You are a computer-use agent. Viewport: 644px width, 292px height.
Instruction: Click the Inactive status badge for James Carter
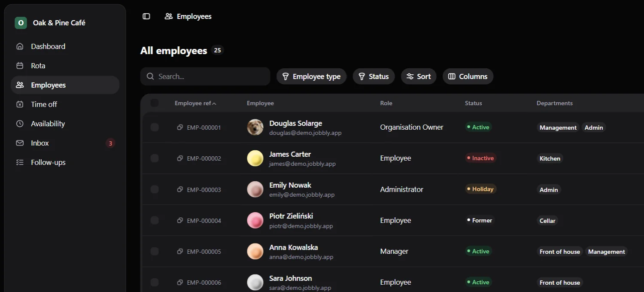click(481, 158)
